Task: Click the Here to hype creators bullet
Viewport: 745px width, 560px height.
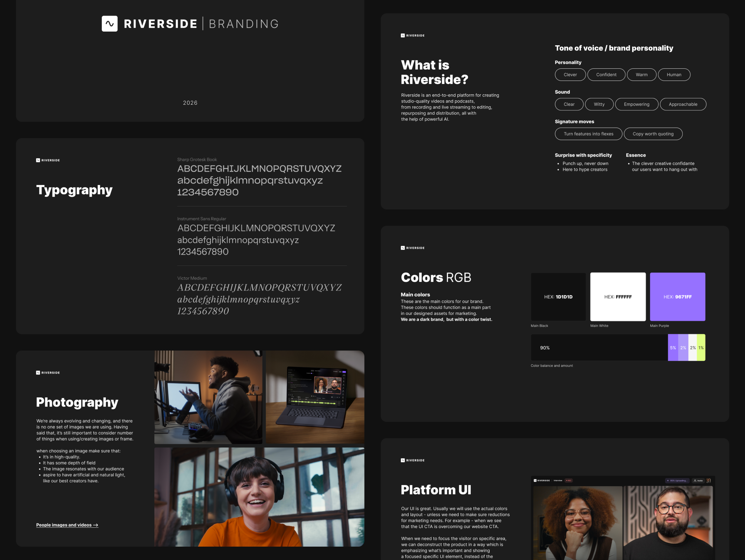Action: click(x=585, y=169)
